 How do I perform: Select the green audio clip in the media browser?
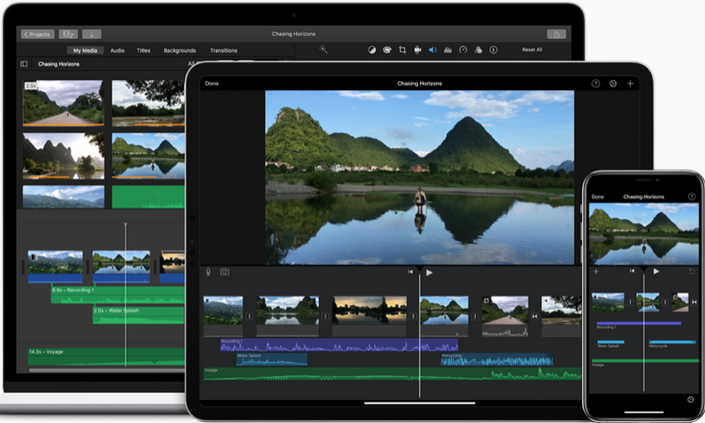point(148,197)
